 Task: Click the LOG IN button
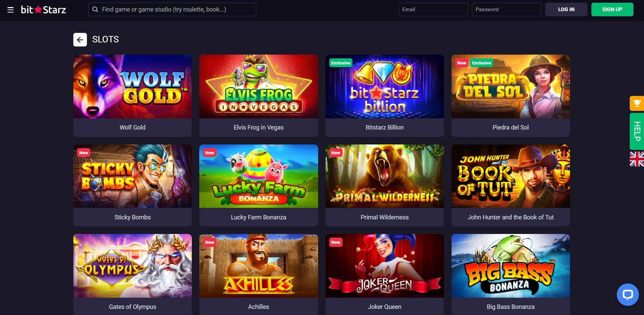click(x=566, y=9)
